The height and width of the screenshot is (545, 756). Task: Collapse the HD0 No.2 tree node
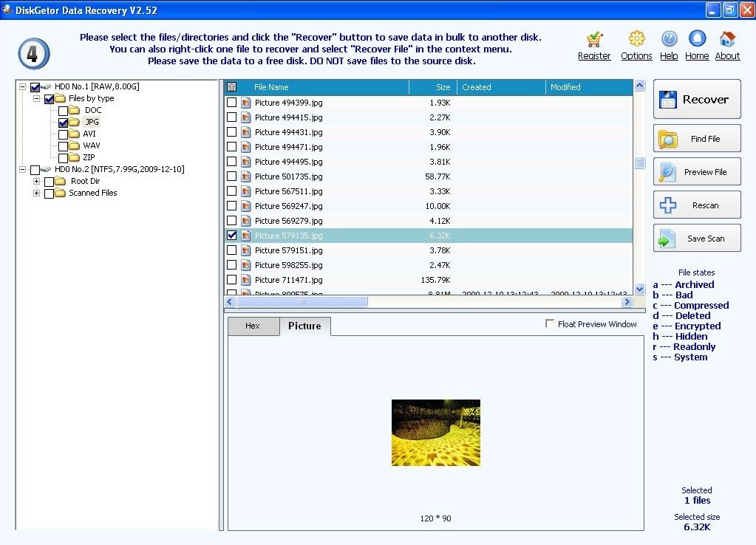coord(23,170)
